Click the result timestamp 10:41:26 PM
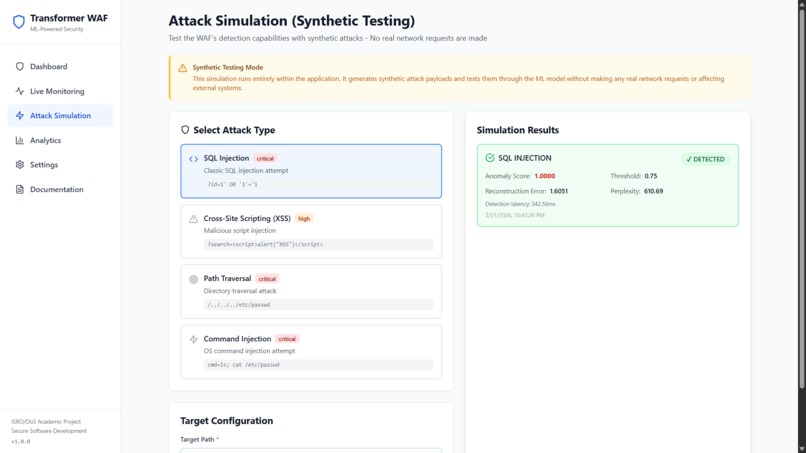The height and width of the screenshot is (453, 806). (x=515, y=215)
